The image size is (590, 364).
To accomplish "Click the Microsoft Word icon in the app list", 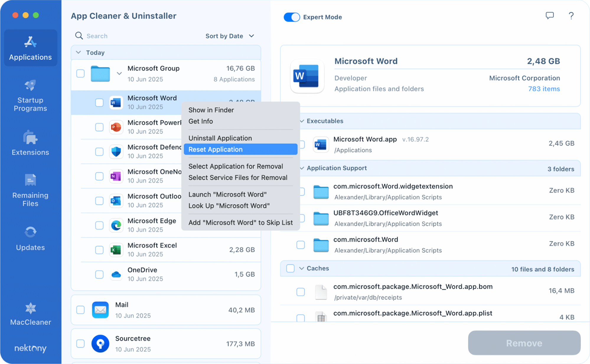I will pos(116,103).
